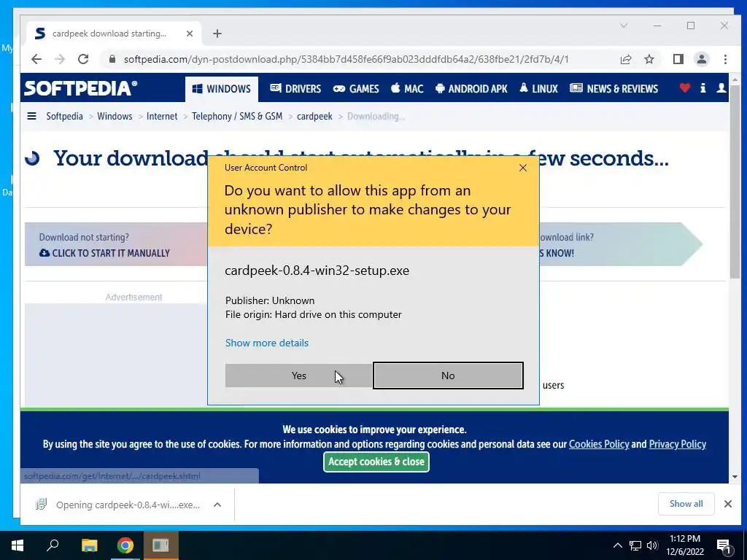
Task: Open the Android APK section
Action: point(471,89)
